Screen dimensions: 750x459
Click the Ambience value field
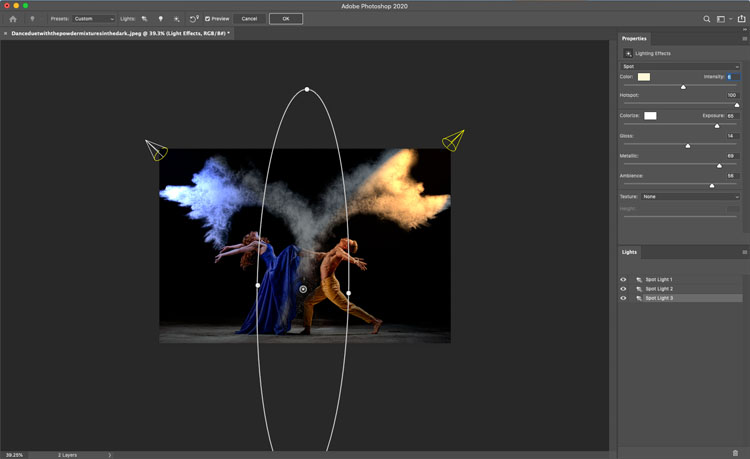[733, 176]
